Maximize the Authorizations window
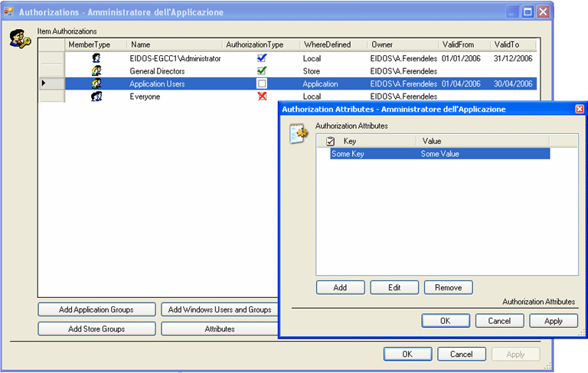 click(528, 12)
